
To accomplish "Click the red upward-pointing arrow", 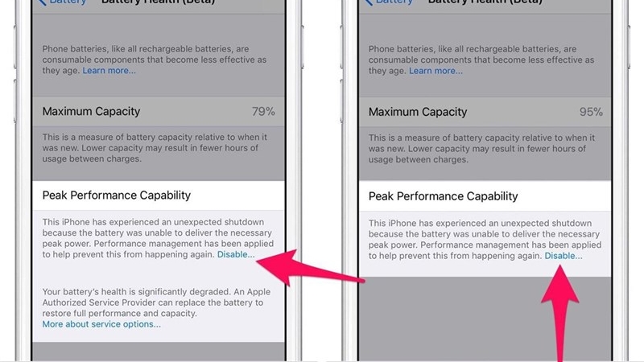I will click(560, 314).
